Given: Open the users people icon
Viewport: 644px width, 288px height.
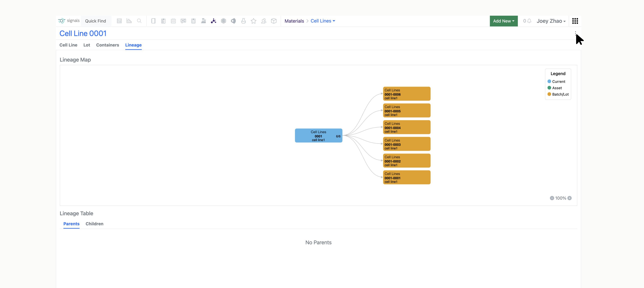Looking at the screenshot, I should point(263,21).
